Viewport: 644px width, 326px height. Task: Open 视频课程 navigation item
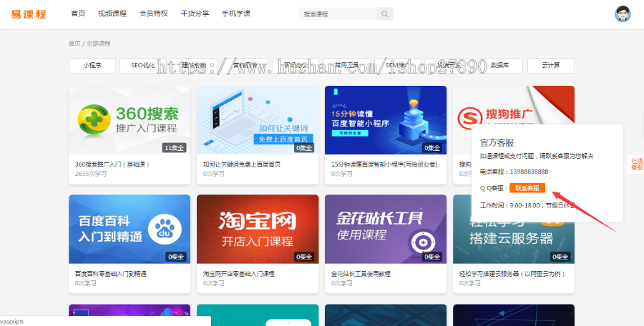112,14
